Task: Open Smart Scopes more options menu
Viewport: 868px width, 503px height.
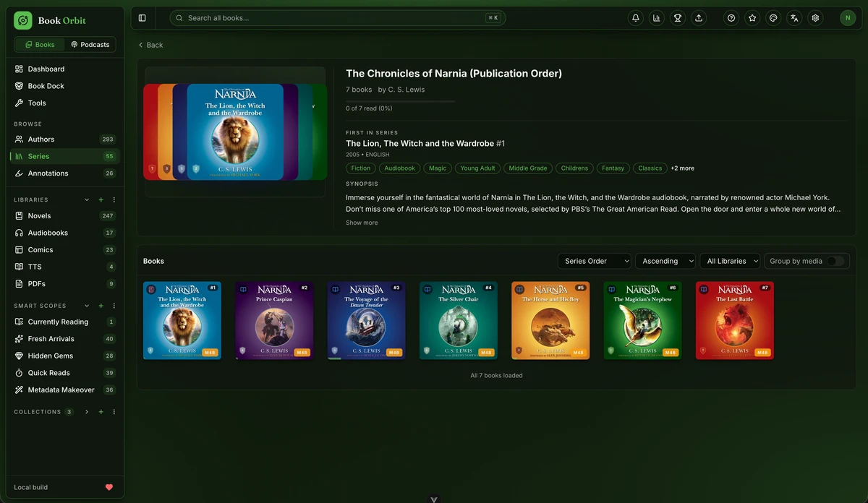Action: 114,306
